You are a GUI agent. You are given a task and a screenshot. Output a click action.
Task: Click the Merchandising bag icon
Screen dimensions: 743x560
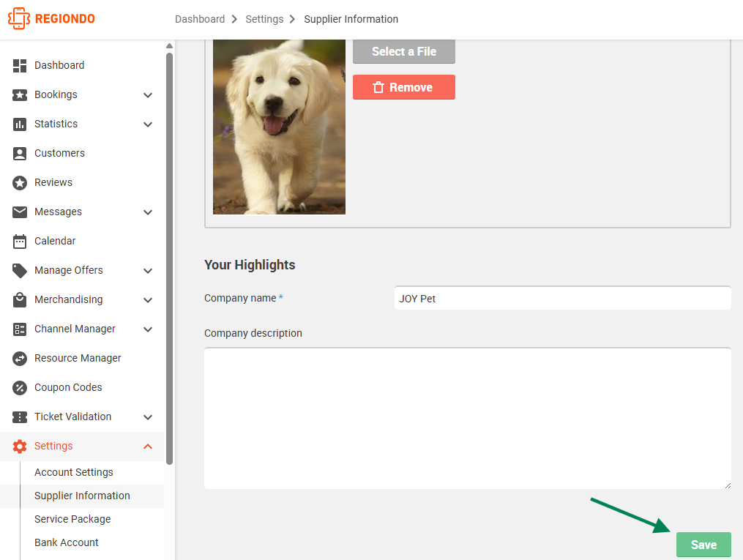point(20,300)
